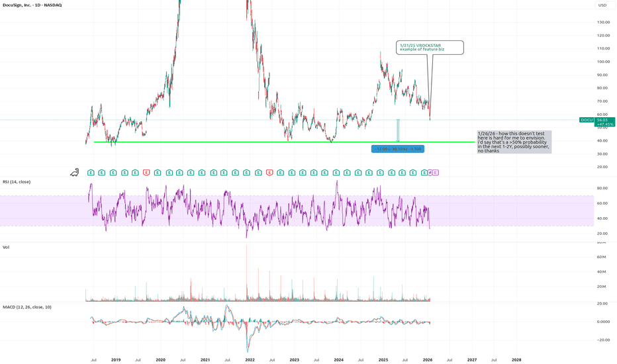The image size is (617, 364).
Task: Click the 100.00 level on price axis
Action: 602,62
